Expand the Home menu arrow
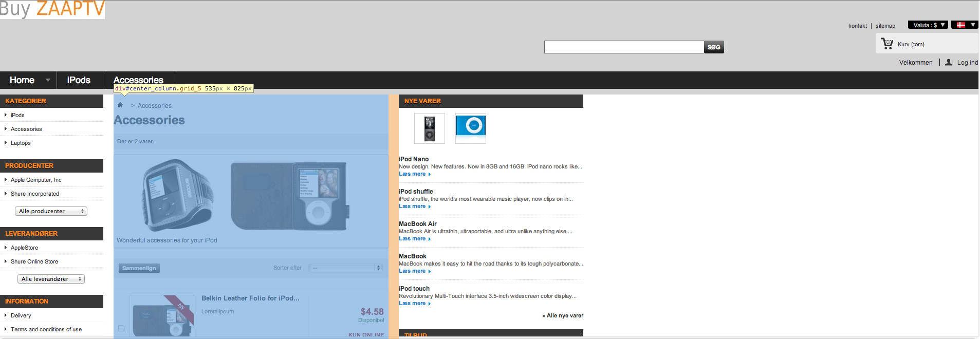Viewport: 980px width, 339px height. point(48,80)
